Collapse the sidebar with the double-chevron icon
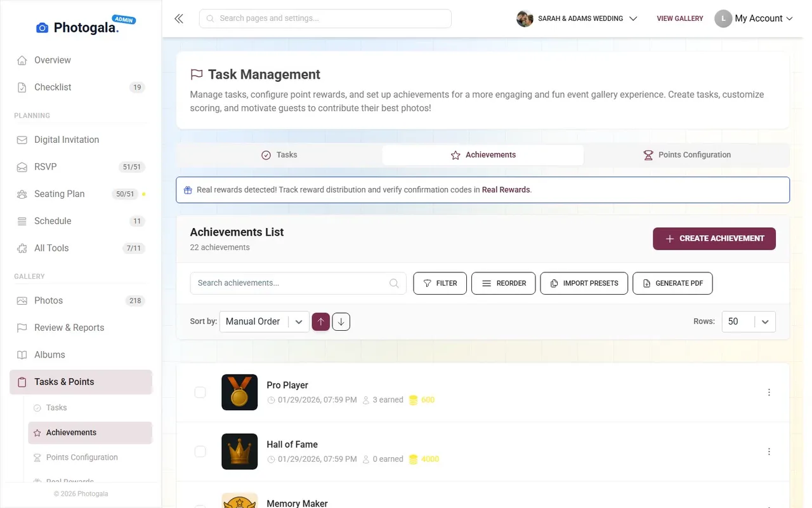 point(179,18)
